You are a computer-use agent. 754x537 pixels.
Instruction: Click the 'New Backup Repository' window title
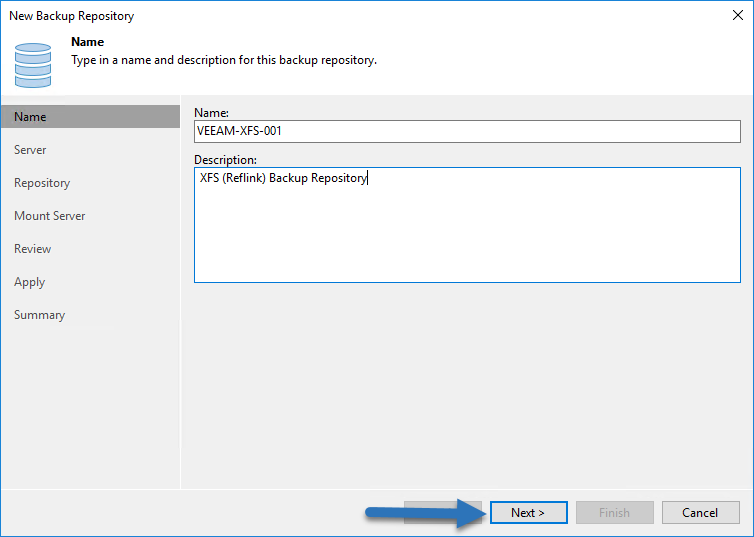pyautogui.click(x=72, y=16)
